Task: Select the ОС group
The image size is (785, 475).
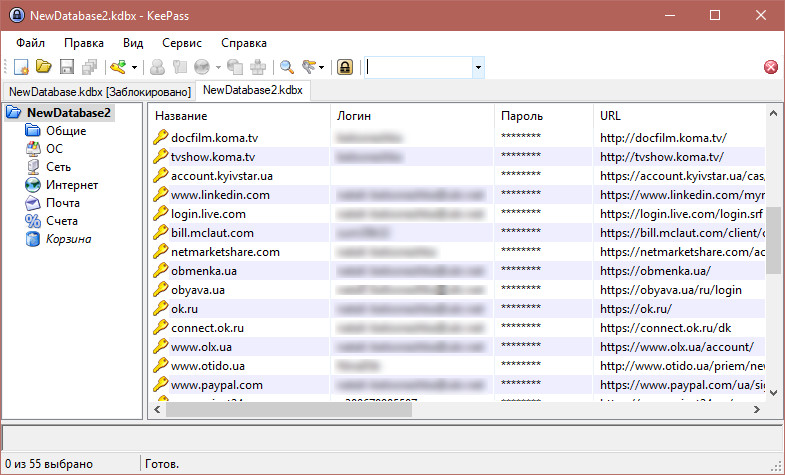Action: click(55, 149)
